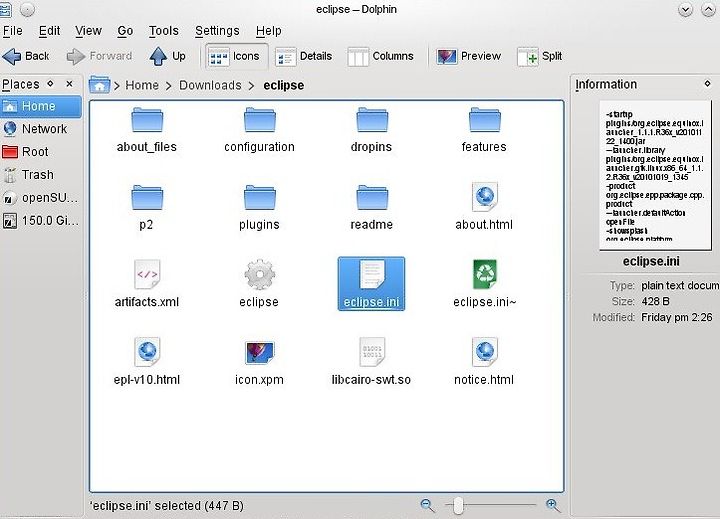Toggle the Preview option
The width and height of the screenshot is (720, 519).
coord(468,56)
